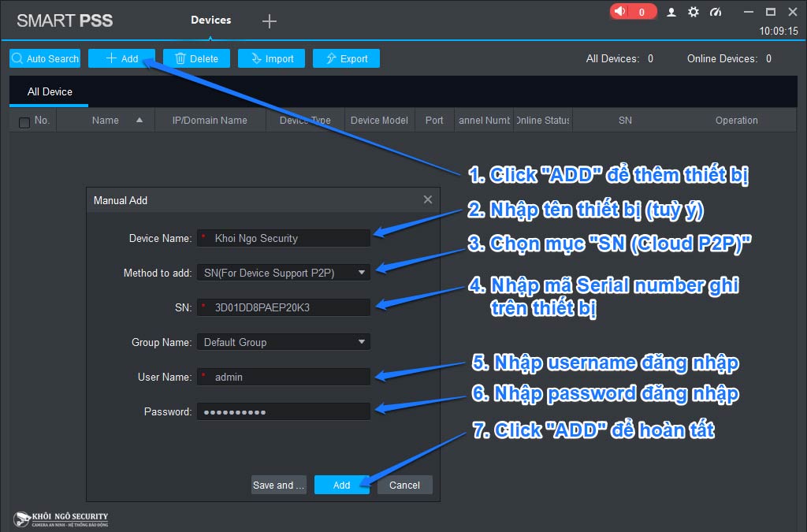Open the Method to add dropdown
The width and height of the screenshot is (807, 532).
tap(284, 273)
